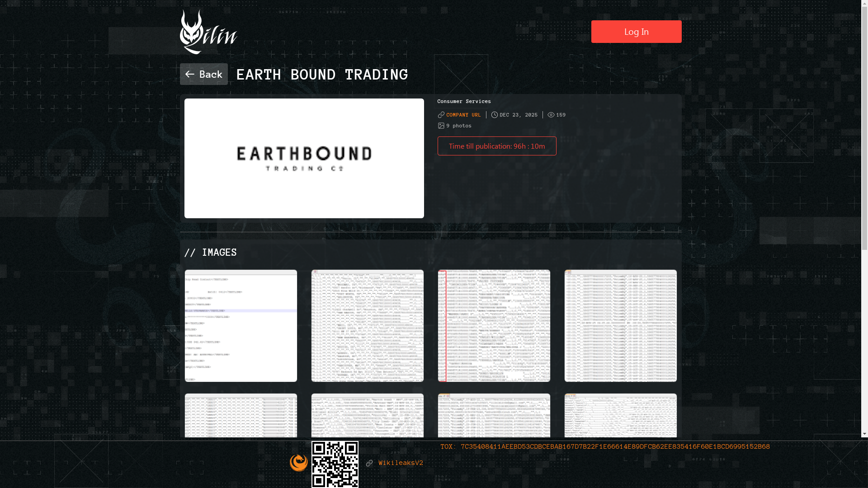
Task: Open the WikileaksV2 link
Action: pos(401,463)
